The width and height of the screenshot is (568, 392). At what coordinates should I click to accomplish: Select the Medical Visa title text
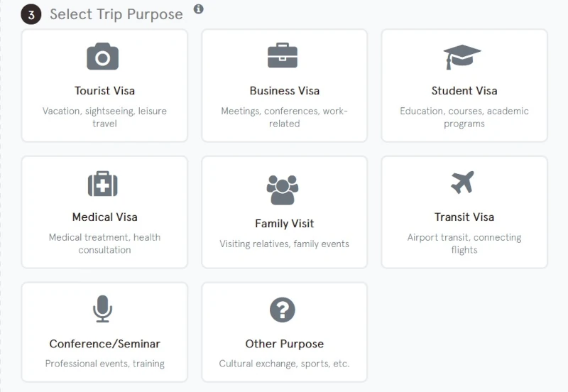[104, 217]
